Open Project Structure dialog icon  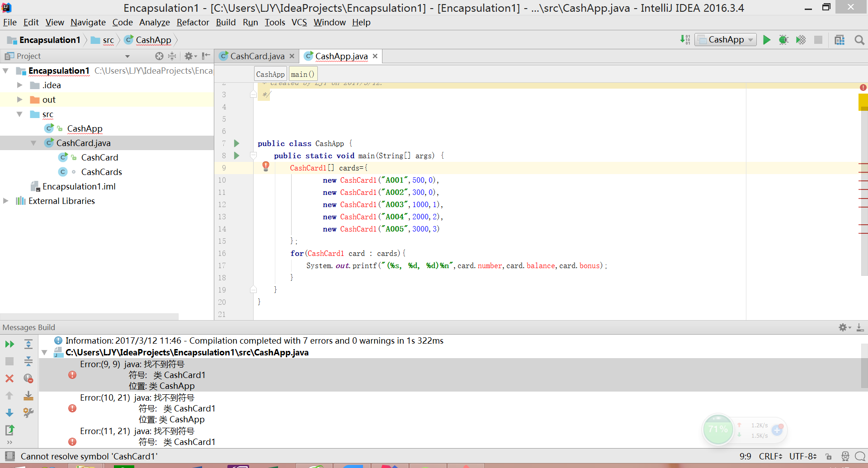point(840,40)
